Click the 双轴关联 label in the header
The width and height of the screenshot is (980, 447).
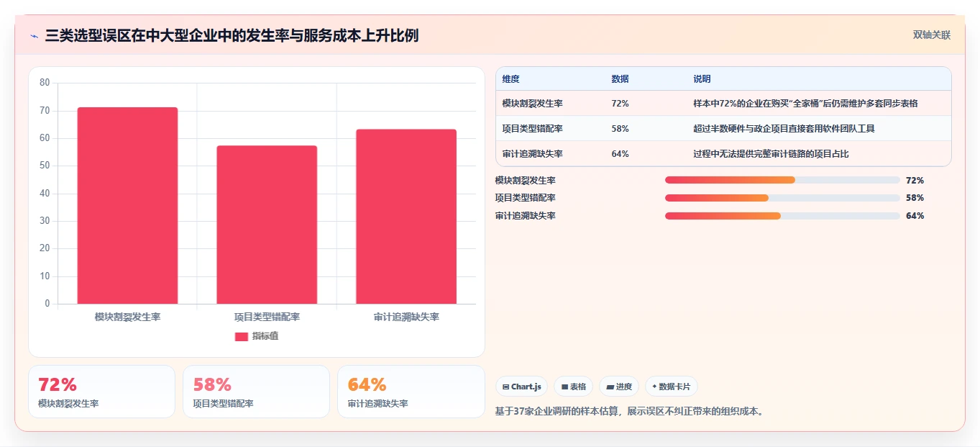932,35
